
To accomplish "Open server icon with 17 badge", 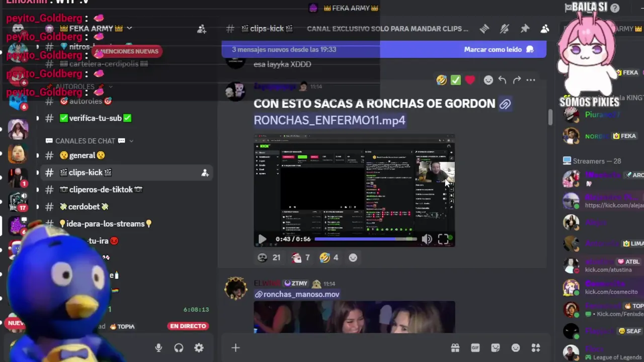I will [x=17, y=201].
